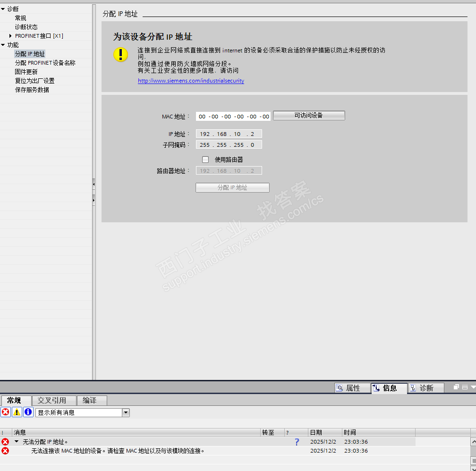Toggle the yellow warning message filter icon
Screen dimensions: 476x471
[x=17, y=412]
